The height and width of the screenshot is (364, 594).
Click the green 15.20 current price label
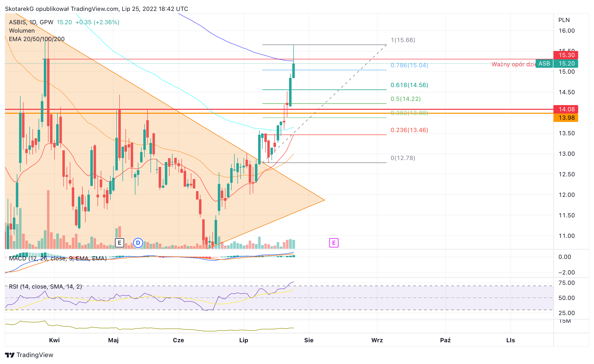566,64
